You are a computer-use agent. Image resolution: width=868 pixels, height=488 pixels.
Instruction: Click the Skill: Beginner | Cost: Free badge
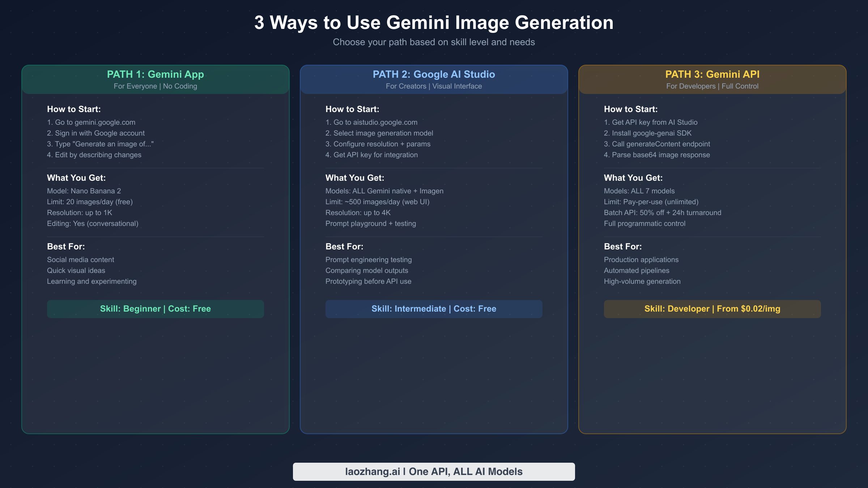[x=155, y=309]
